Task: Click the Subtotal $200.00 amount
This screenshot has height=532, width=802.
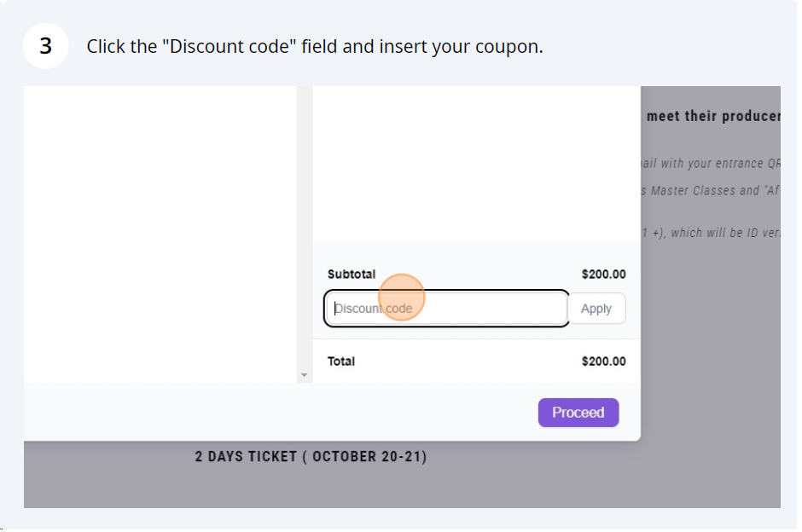Action: 603,275
